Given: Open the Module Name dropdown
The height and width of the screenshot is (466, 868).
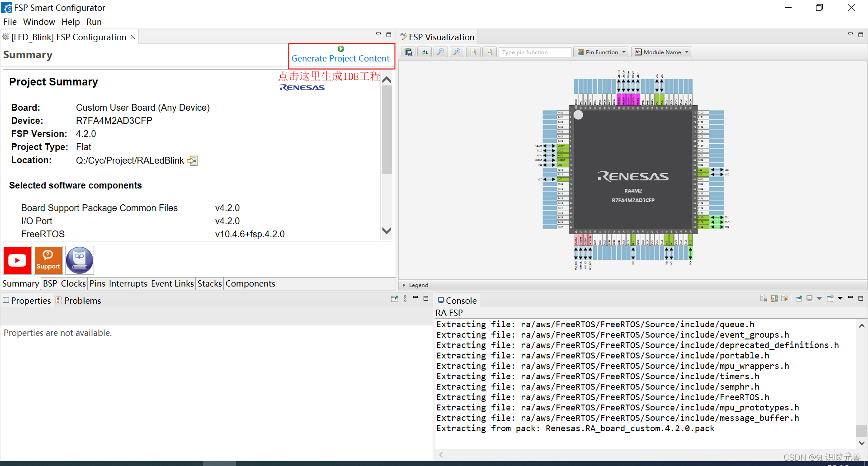Looking at the screenshot, I should (661, 52).
